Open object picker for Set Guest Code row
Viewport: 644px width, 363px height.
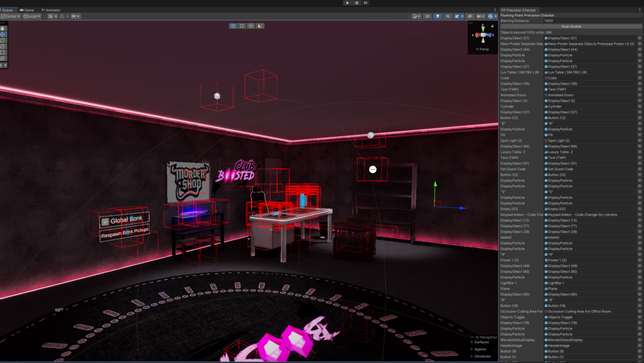click(x=640, y=169)
